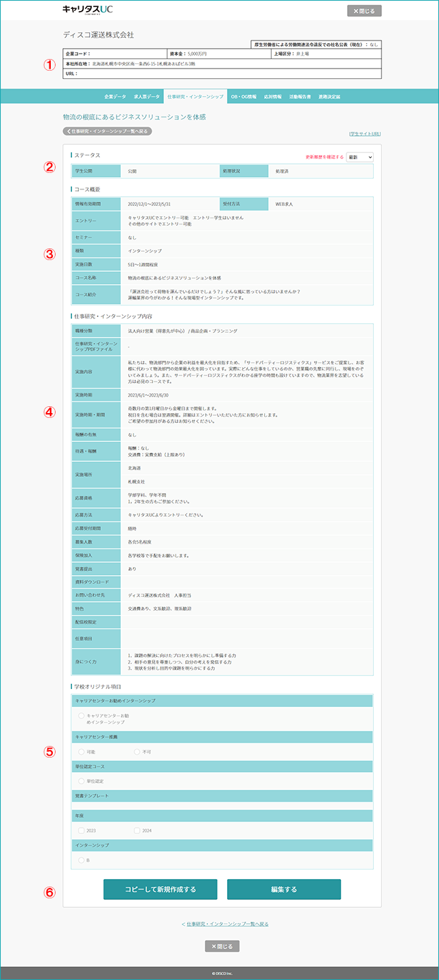The height and width of the screenshot is (980, 439).
Task: Switch to the 求人票データ tab
Action: click(x=147, y=97)
